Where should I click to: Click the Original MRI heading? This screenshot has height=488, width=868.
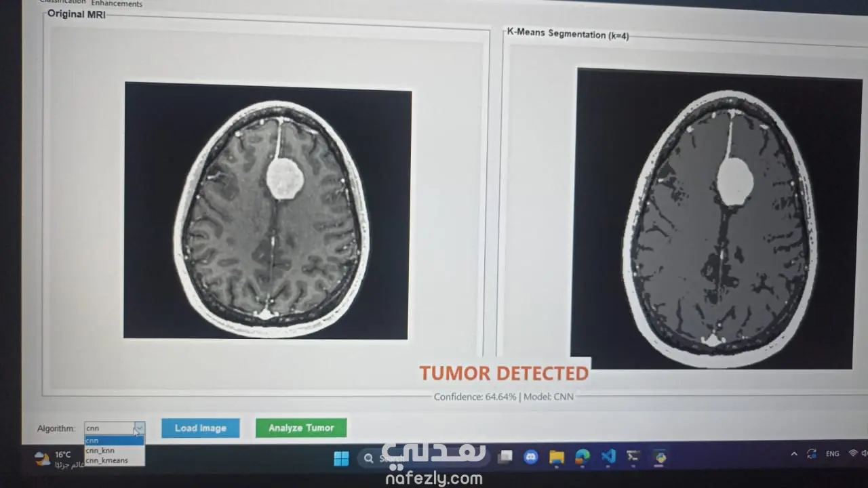point(77,14)
